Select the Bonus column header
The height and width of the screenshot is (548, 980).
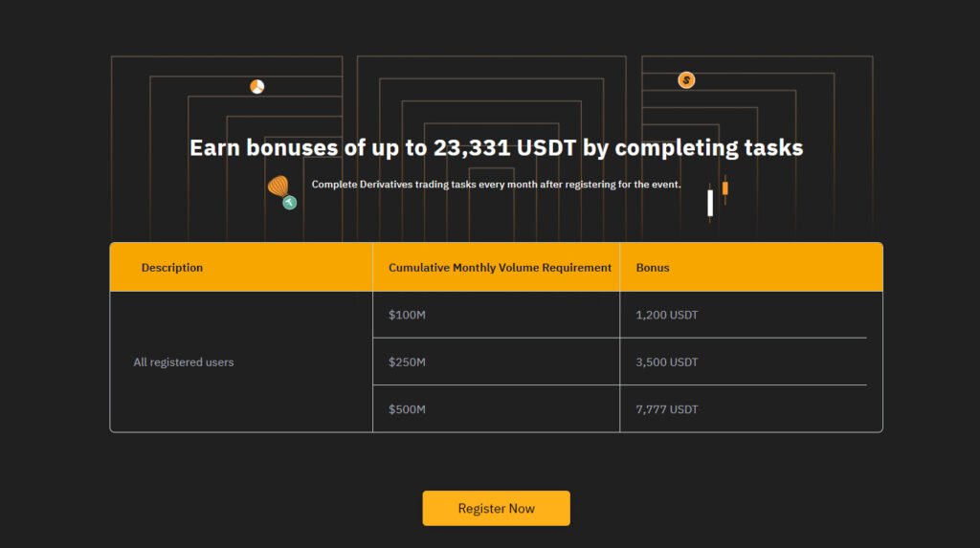point(653,268)
